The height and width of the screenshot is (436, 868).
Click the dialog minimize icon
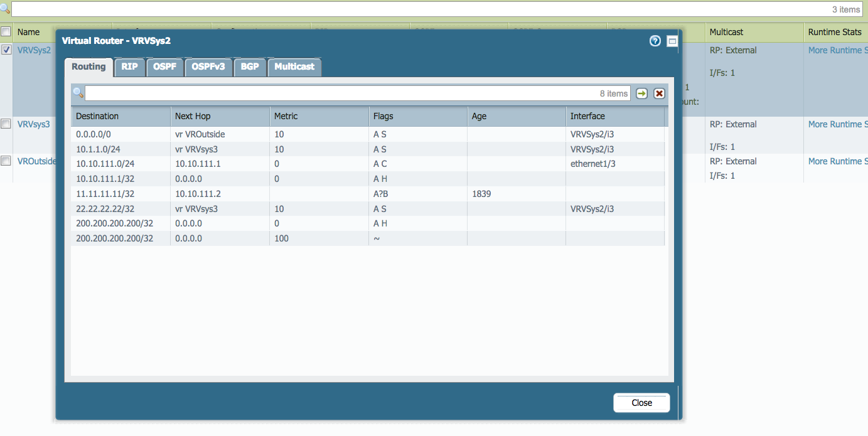(672, 41)
